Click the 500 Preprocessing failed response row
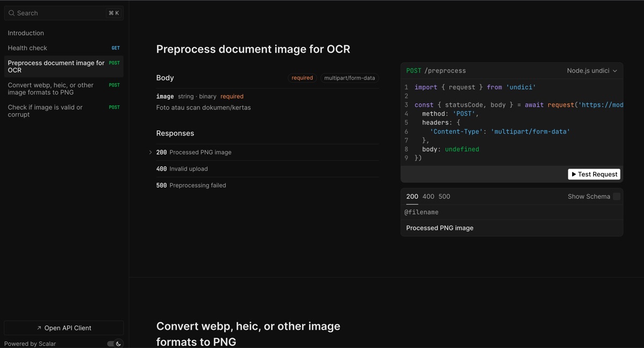The height and width of the screenshot is (348, 644). [267, 185]
